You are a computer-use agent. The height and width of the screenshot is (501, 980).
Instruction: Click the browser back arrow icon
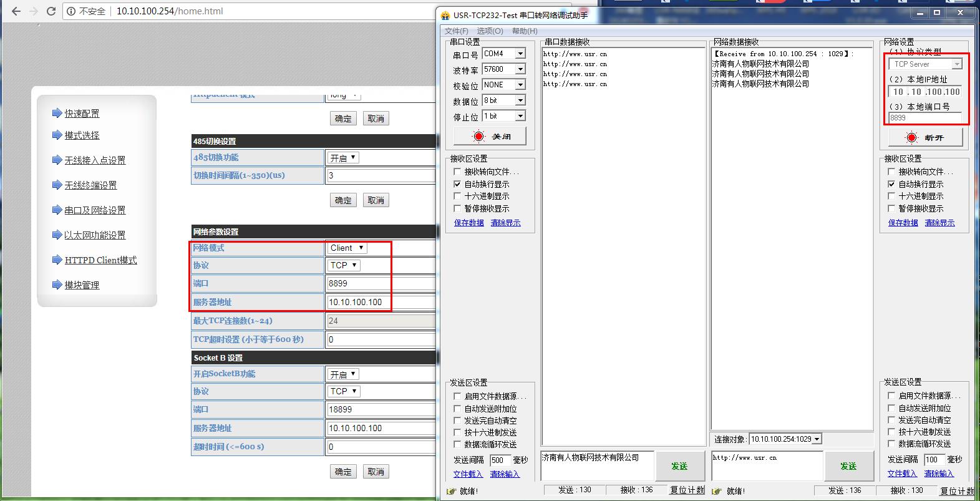(x=16, y=11)
